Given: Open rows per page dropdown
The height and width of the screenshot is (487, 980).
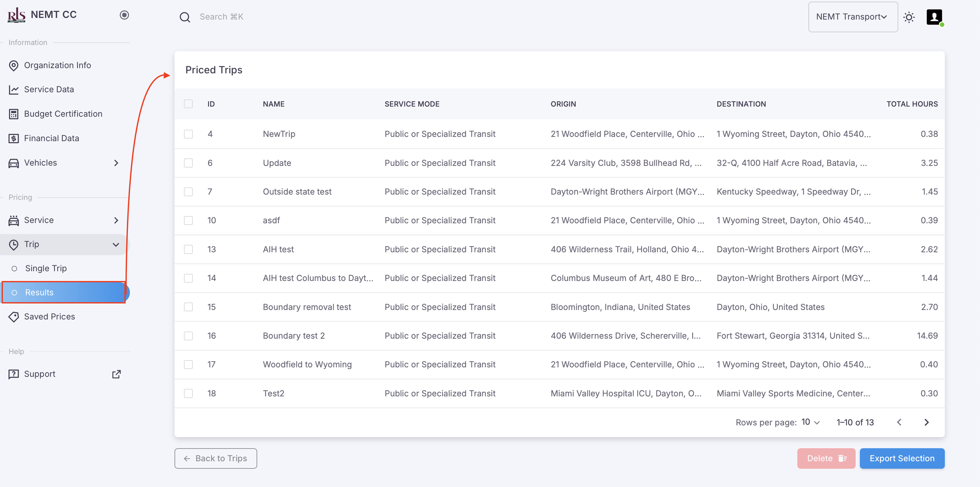Looking at the screenshot, I should pos(810,422).
